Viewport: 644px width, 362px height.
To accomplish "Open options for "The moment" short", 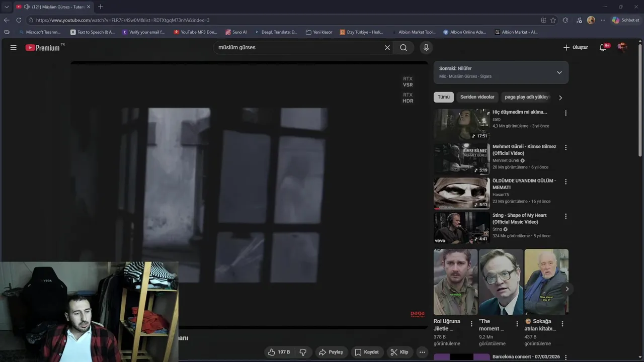I will 517,324.
